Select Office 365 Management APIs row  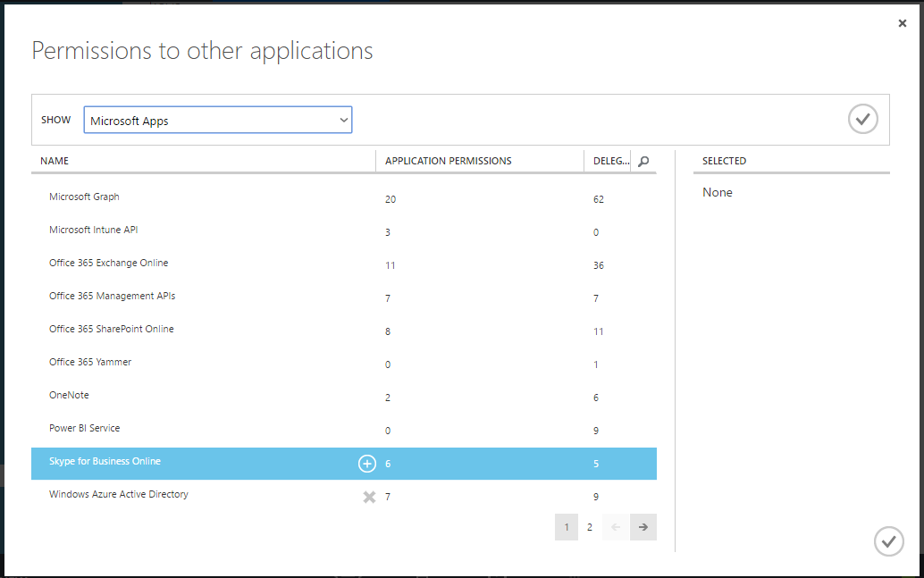pyautogui.click(x=343, y=297)
